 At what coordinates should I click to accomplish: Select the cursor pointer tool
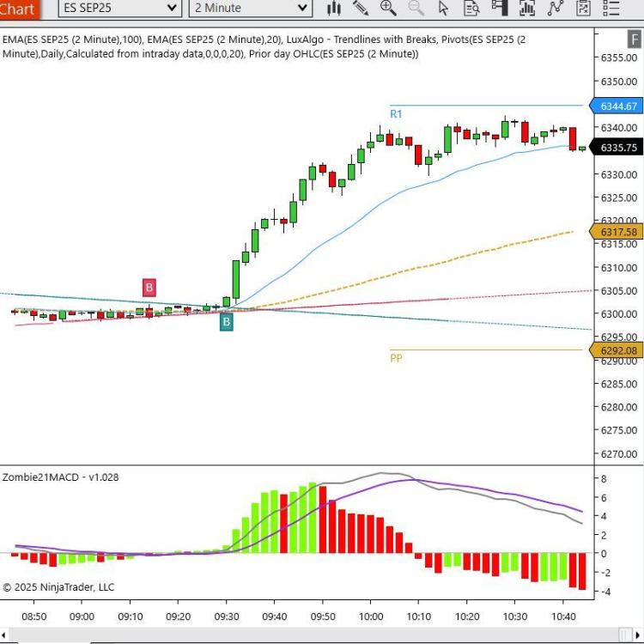[x=444, y=9]
